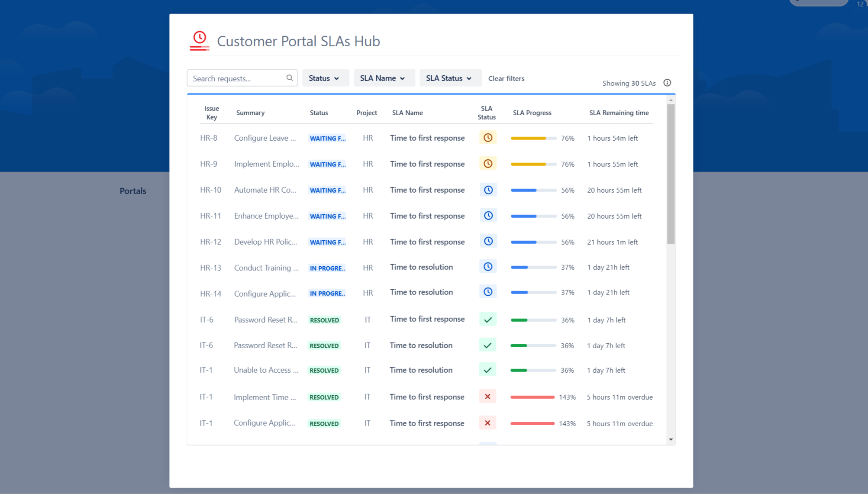Click the 76% progress bar for HR-8
Screen dimensions: 868x494
533,138
